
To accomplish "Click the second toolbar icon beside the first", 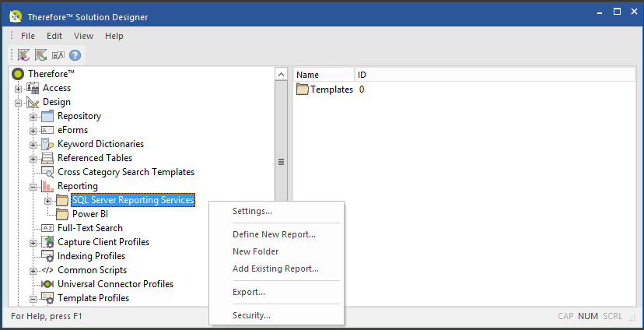I will (x=40, y=55).
